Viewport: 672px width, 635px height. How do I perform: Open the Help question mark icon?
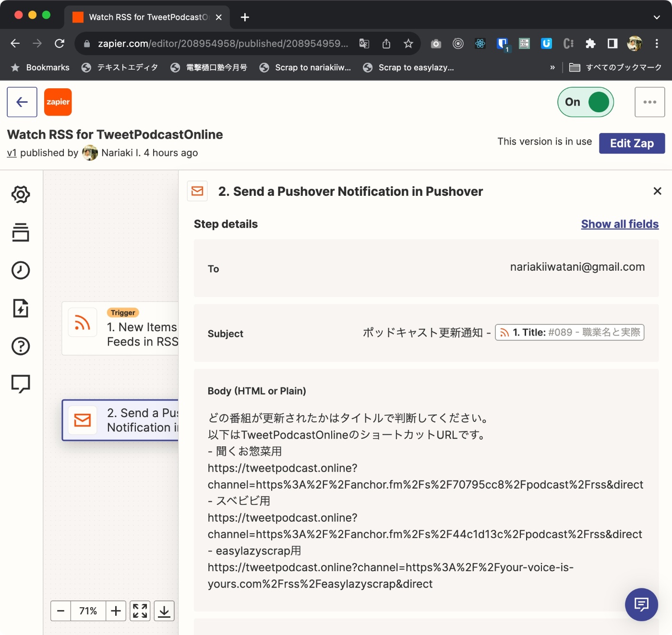coord(21,346)
